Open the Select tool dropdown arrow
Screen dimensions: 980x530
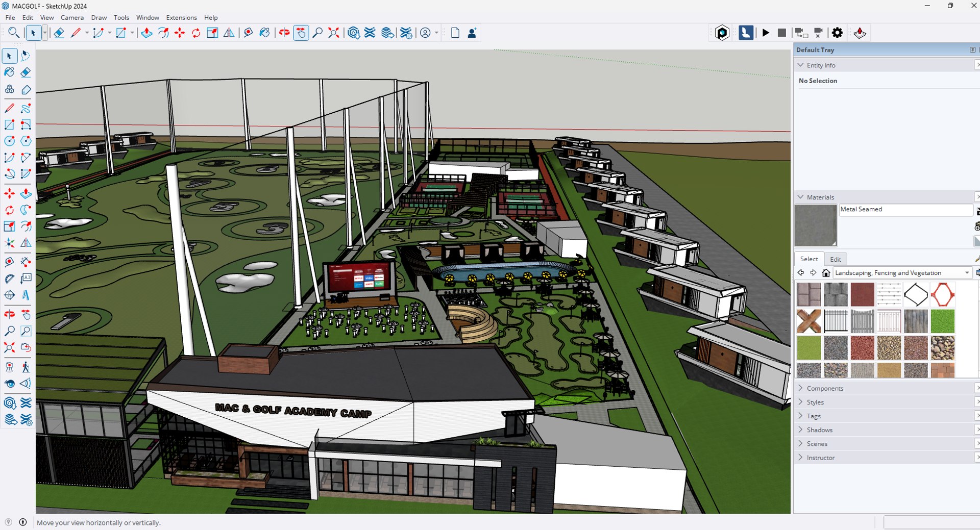(x=45, y=33)
